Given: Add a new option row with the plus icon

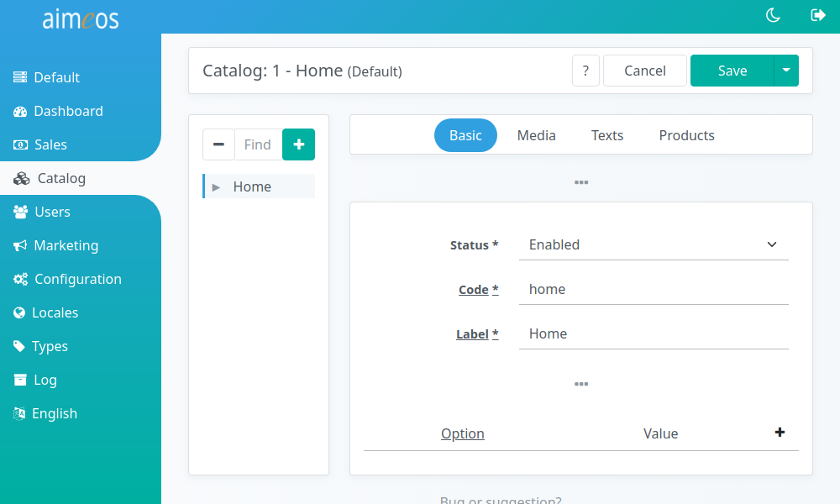Looking at the screenshot, I should (780, 433).
